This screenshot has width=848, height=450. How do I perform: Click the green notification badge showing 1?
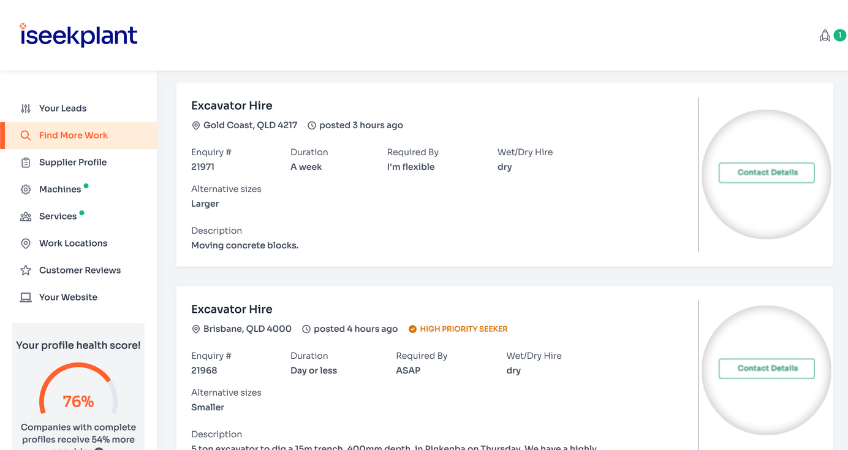[x=840, y=35]
